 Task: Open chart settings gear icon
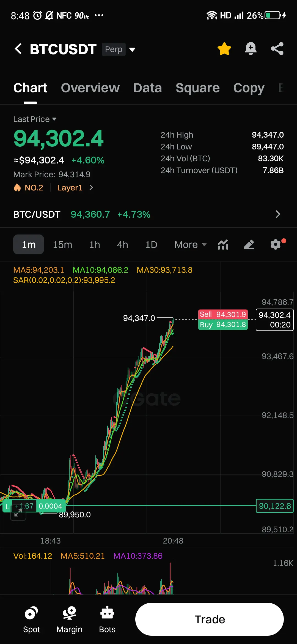tap(276, 244)
